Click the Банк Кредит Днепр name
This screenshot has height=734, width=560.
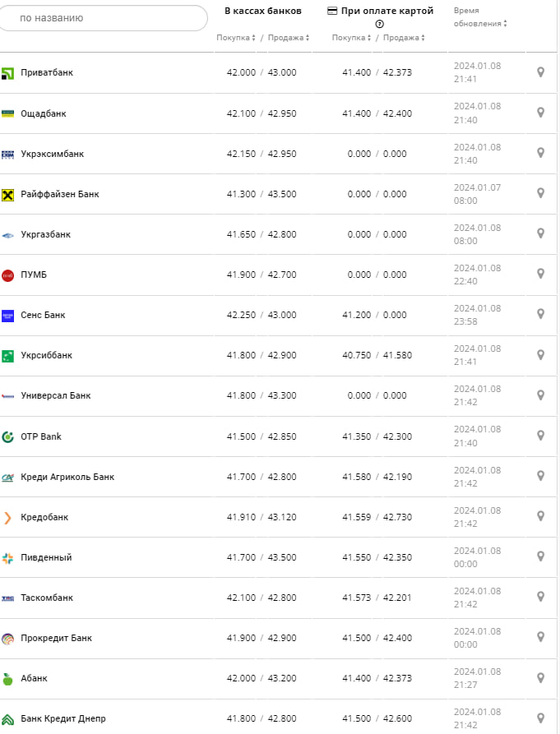click(x=63, y=718)
